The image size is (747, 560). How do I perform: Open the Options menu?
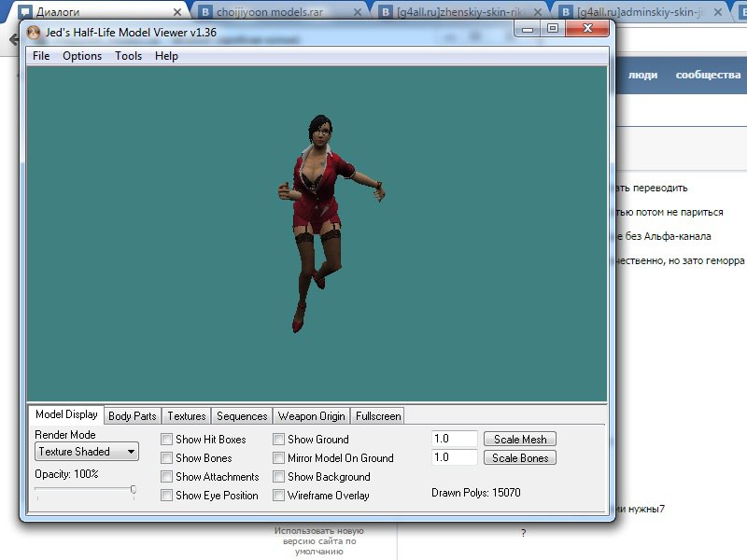82,56
